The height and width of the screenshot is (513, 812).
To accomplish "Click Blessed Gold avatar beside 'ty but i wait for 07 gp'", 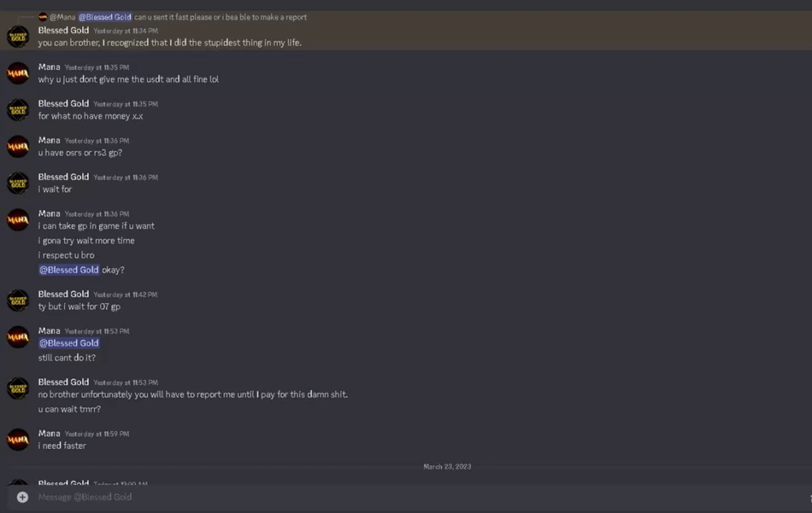I will point(18,300).
